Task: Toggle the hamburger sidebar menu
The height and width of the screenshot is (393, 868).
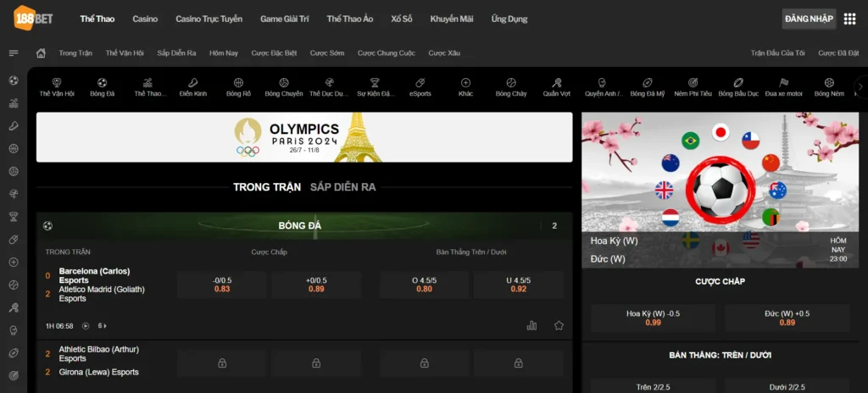Action: 14,53
